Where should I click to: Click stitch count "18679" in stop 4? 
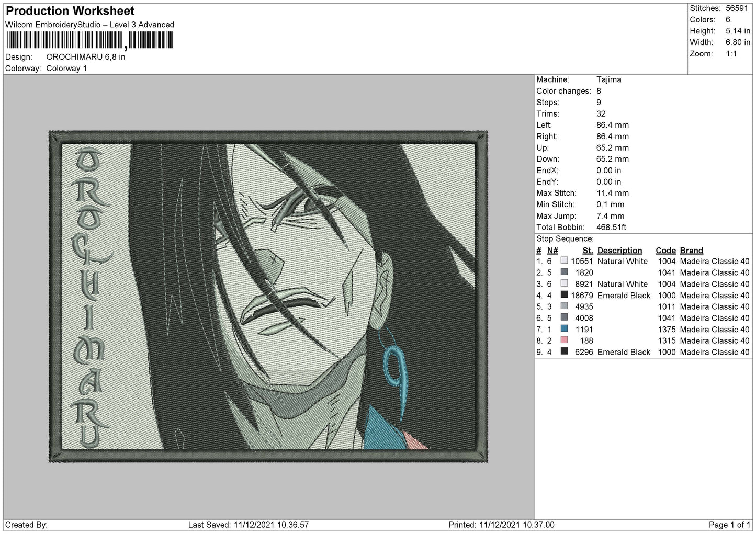[582, 296]
